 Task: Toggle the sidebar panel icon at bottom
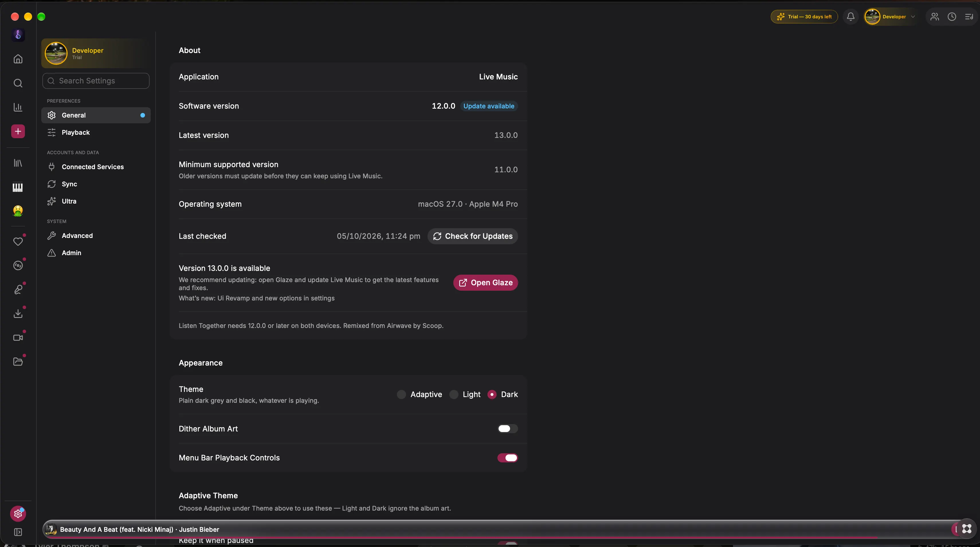[x=18, y=532]
